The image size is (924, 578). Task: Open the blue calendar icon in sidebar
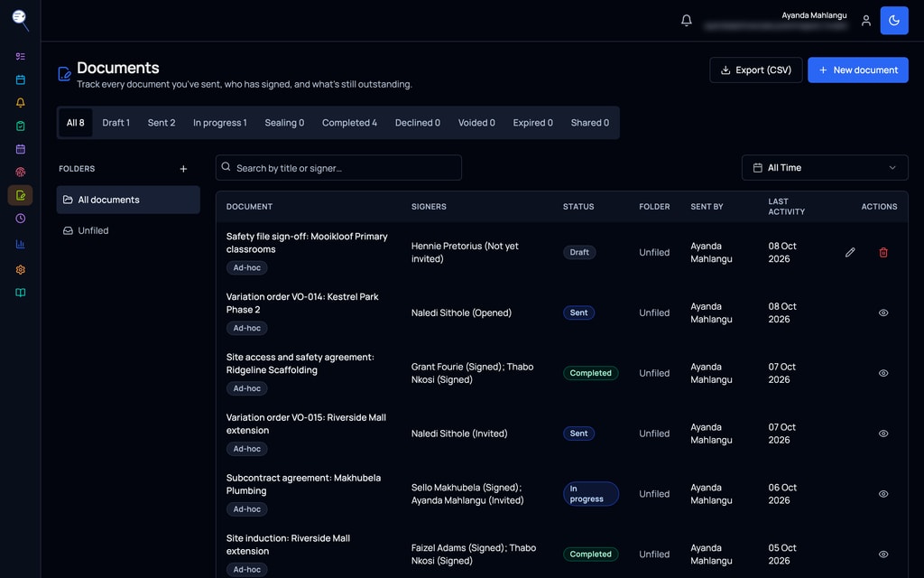[x=20, y=79]
